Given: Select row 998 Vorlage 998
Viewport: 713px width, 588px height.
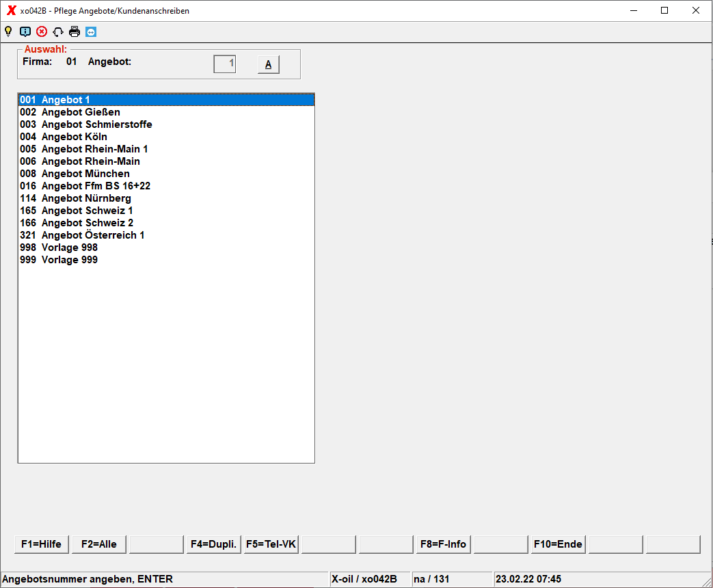Looking at the screenshot, I should point(166,247).
